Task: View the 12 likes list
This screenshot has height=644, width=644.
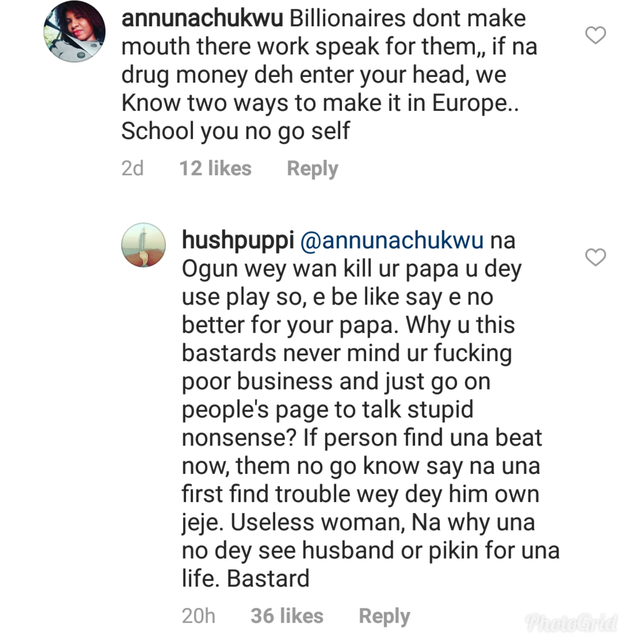Action: [x=215, y=168]
